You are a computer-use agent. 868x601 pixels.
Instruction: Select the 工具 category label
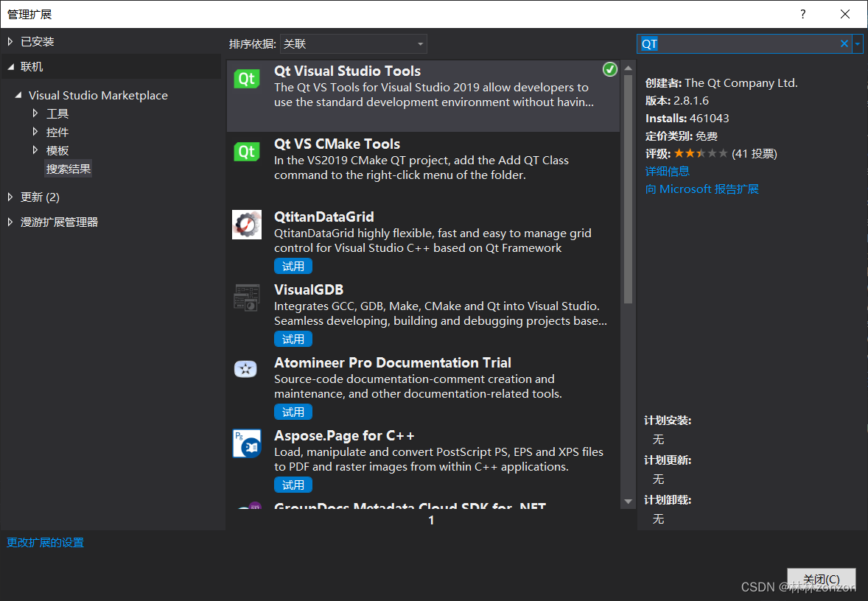(x=57, y=113)
